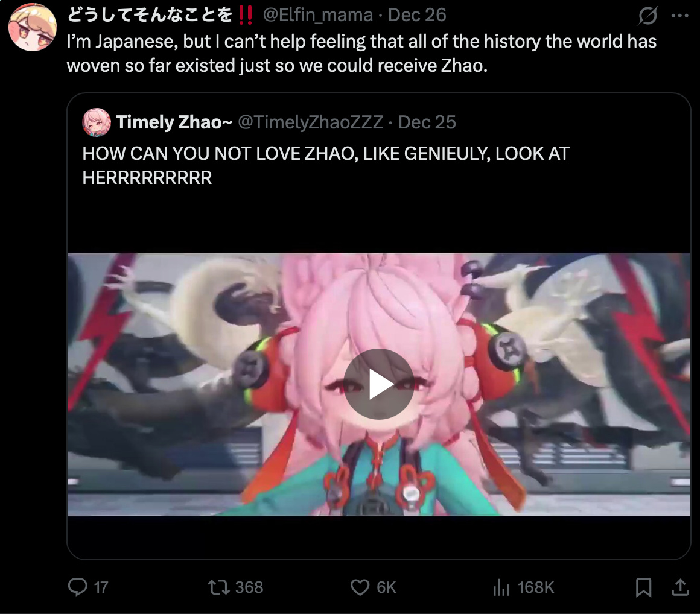Screen dimensions: 700x614
Task: Open view analytics bar chart icon
Action: 501,587
